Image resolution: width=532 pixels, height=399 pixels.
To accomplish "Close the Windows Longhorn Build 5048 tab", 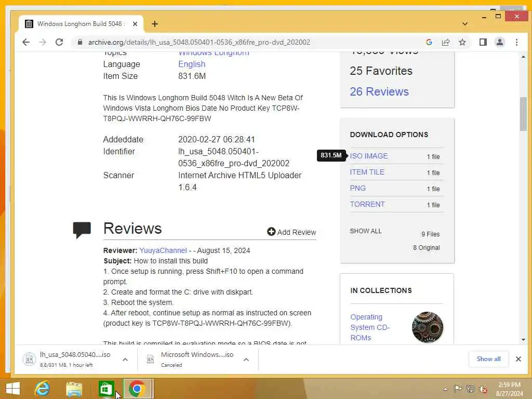I will (135, 24).
